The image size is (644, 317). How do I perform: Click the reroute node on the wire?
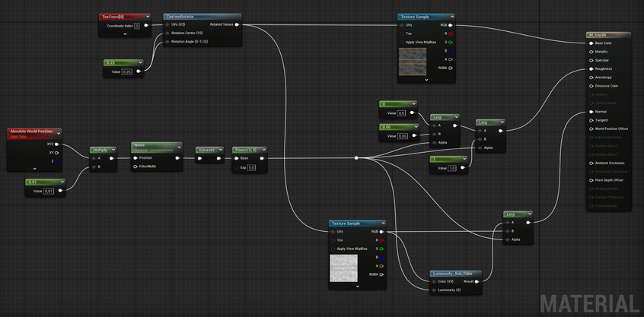tap(356, 158)
